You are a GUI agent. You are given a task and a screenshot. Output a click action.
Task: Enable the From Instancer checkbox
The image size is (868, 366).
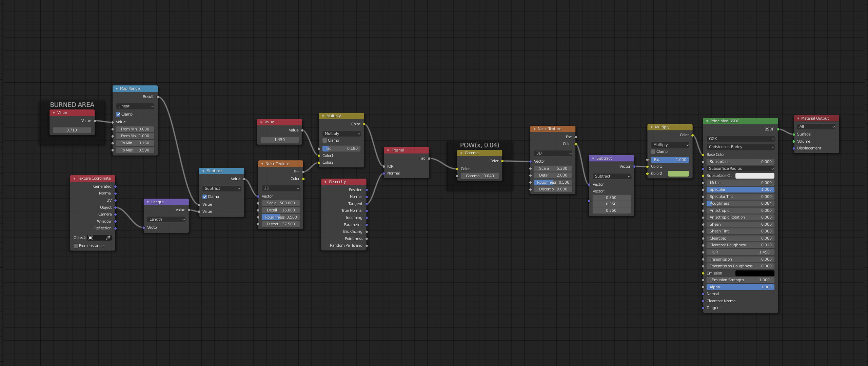pos(76,246)
